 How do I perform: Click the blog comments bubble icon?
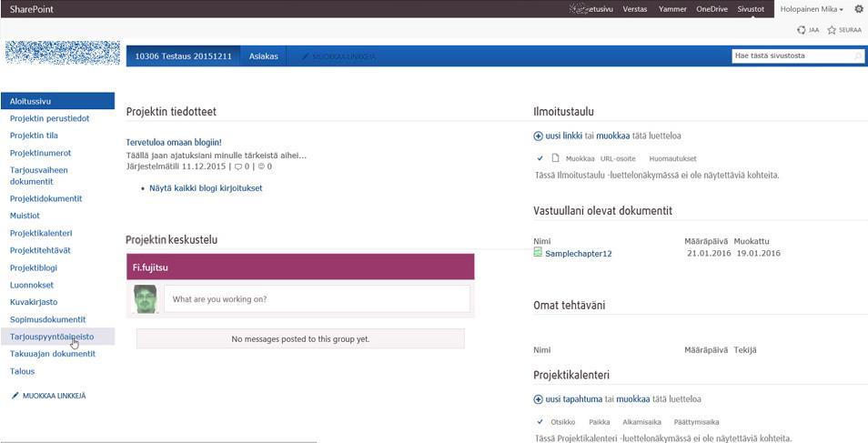pos(238,166)
